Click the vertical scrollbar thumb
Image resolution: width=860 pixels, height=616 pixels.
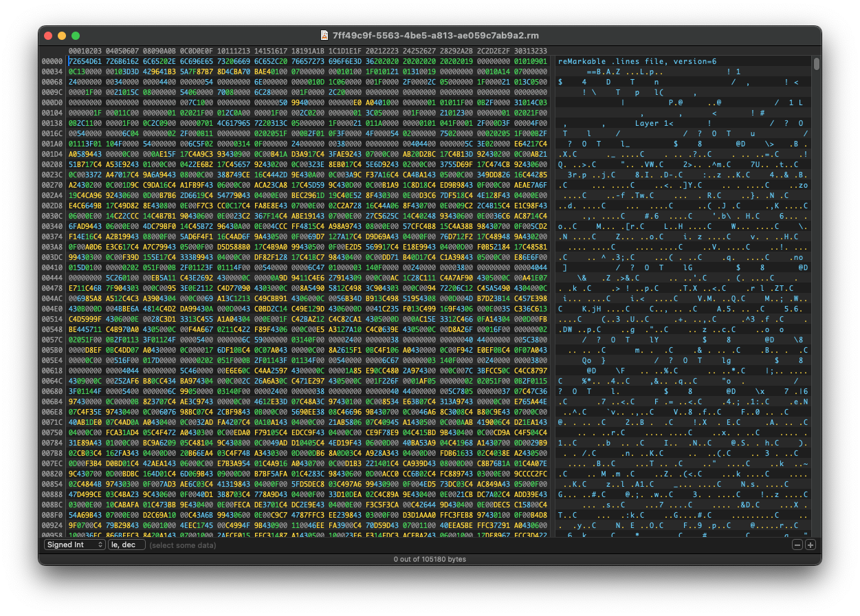816,64
